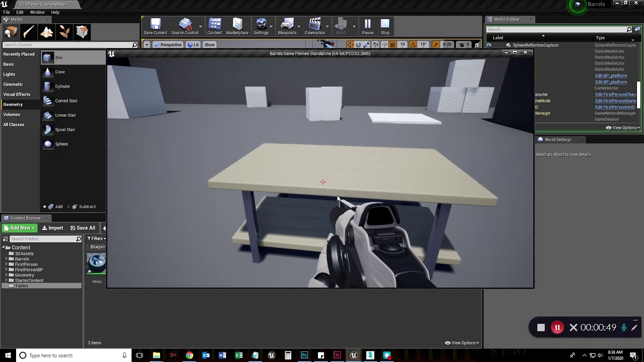The image size is (644, 362).
Task: Expand the StarterContent folder
Action: click(6, 281)
